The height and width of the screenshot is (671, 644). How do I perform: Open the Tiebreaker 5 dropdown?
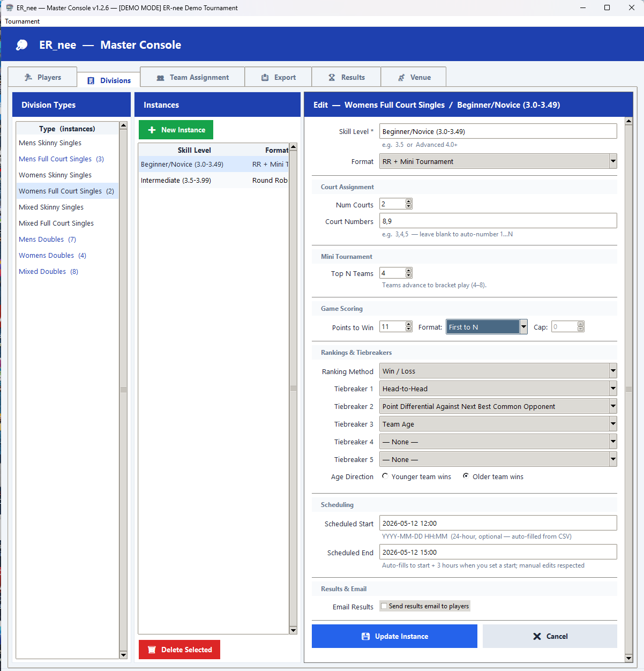point(498,459)
